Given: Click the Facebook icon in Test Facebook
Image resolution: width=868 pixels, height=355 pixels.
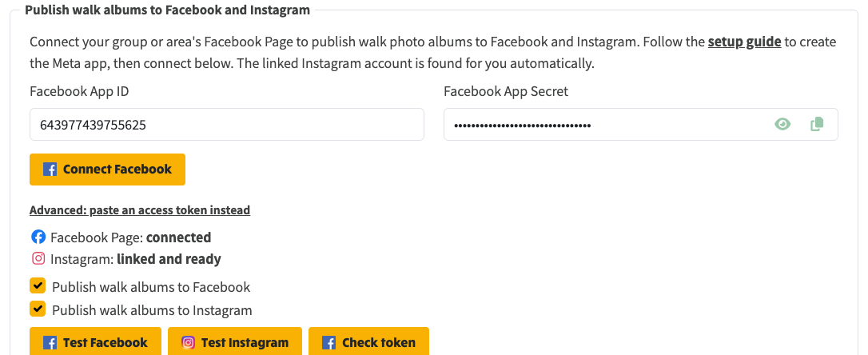Looking at the screenshot, I should 50,343.
